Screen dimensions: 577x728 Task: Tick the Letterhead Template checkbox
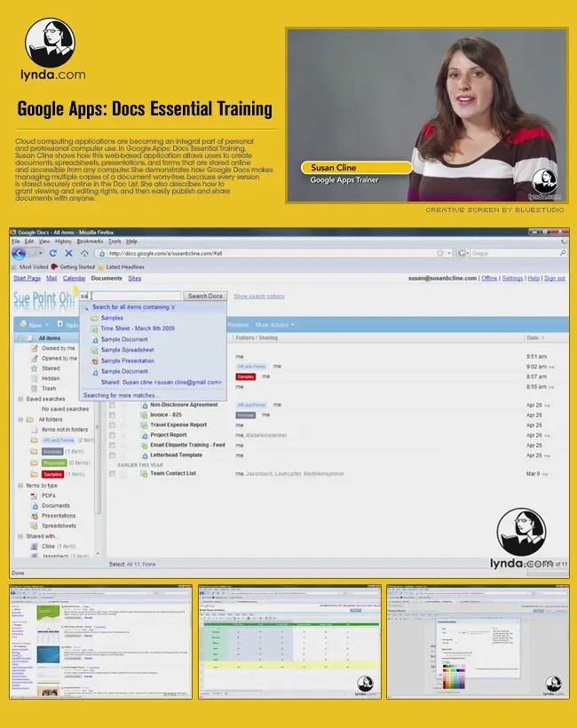click(x=112, y=455)
